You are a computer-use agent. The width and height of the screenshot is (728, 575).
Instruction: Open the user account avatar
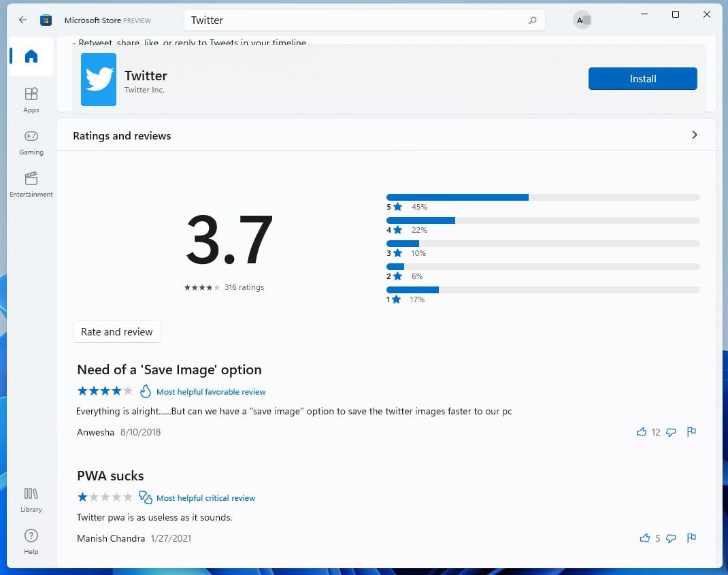click(x=582, y=20)
